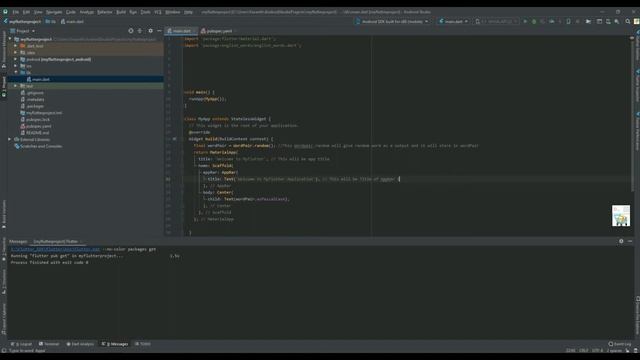Select .packages file in project tree

tap(35, 106)
